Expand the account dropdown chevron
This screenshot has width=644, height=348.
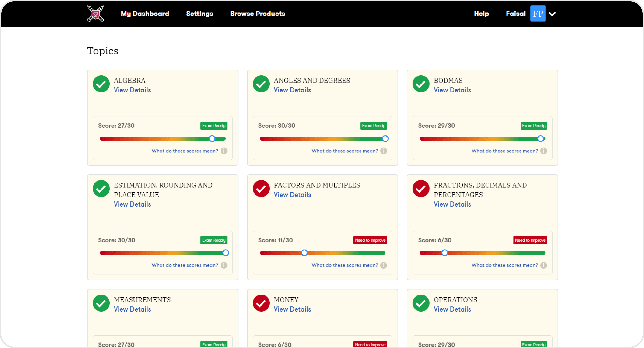coord(552,14)
